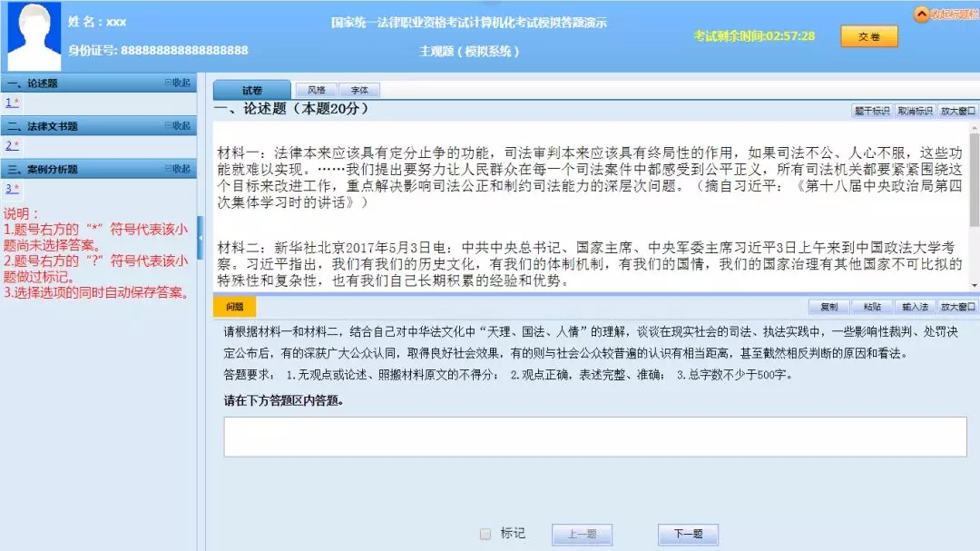Switch to the 风格 tab
Screen dimensions: 980x551
pos(315,90)
